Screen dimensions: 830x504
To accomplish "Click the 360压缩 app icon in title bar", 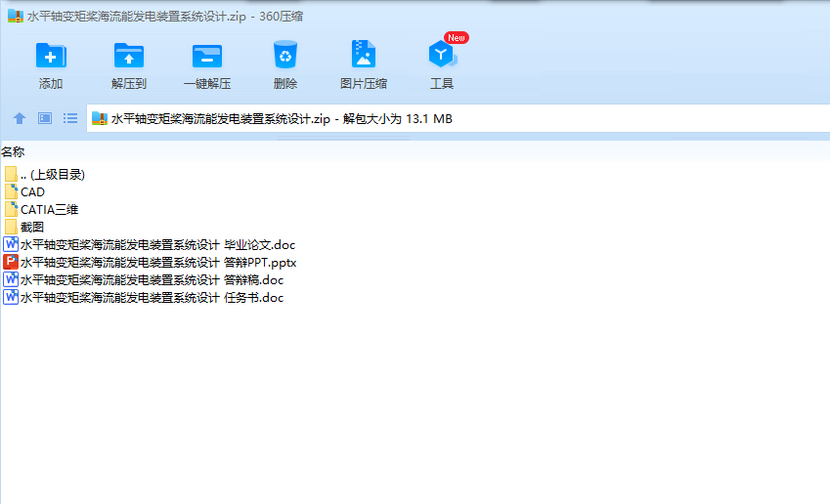I will pos(16,17).
